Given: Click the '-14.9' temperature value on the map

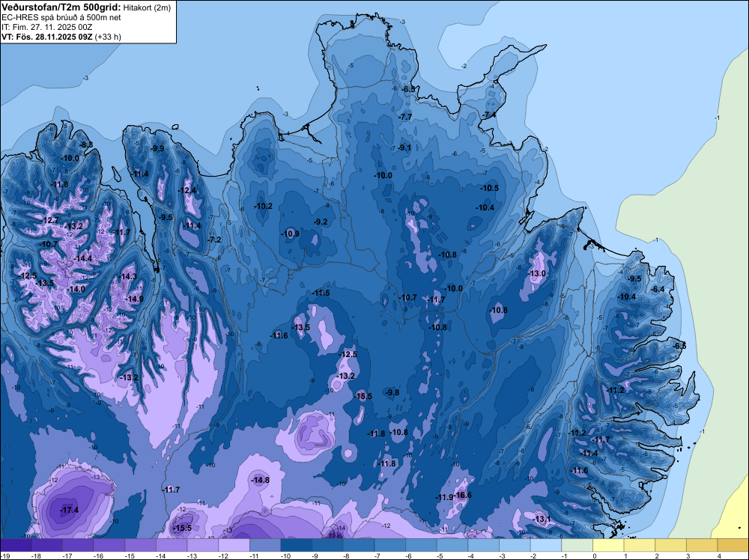Looking at the screenshot, I should [x=135, y=299].
